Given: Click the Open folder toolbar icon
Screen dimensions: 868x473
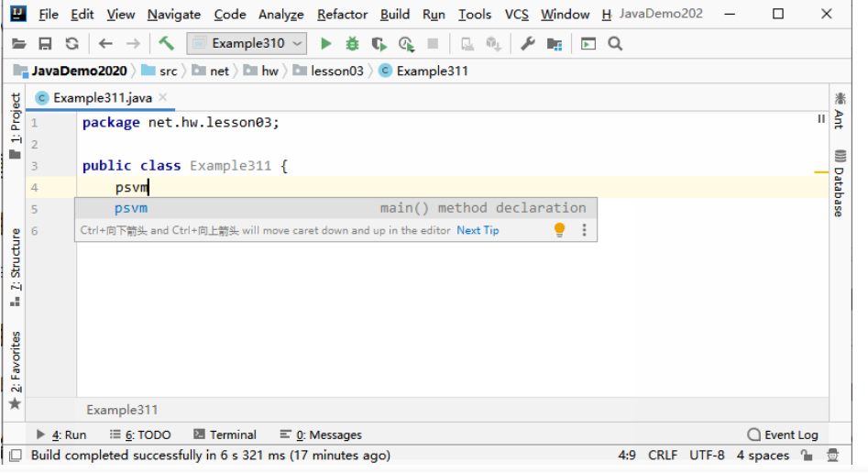Looking at the screenshot, I should click(19, 43).
